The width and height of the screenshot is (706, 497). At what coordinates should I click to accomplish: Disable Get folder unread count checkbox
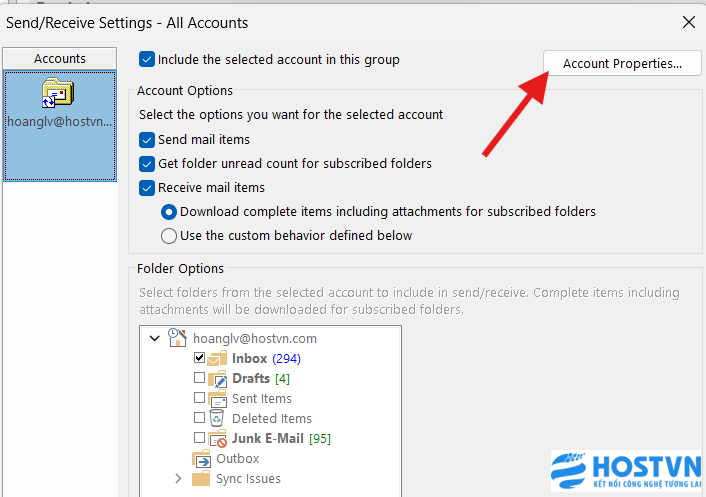(x=148, y=163)
